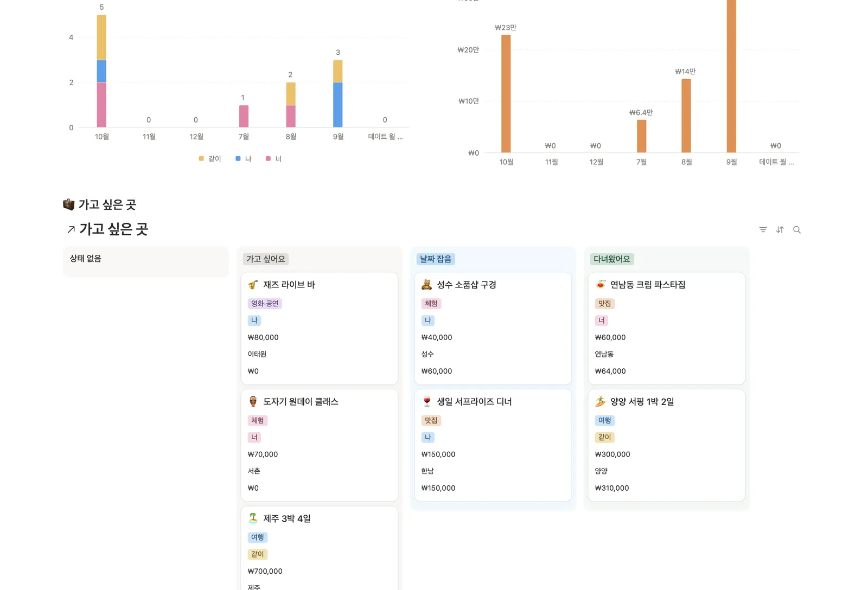Viewport: 868px width, 590px height.
Task: Click the arrow icon before 가고 싶은 곳 link
Action: pos(71,230)
